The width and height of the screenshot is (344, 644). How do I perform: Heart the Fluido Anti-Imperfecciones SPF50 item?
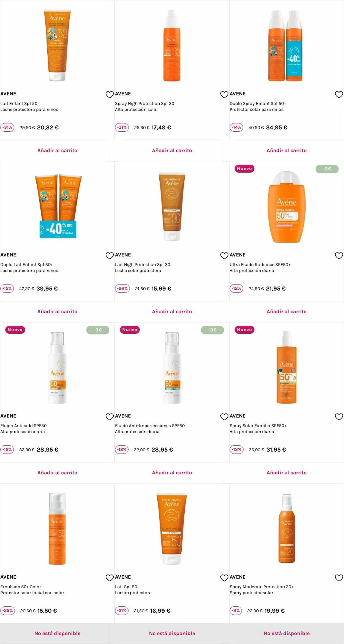click(x=224, y=417)
